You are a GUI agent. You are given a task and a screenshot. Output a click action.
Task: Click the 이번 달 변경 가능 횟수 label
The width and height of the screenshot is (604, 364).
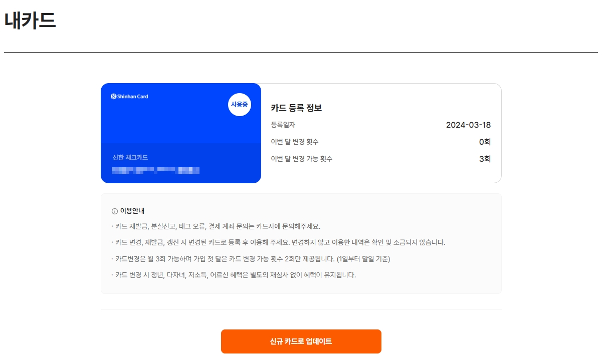[x=302, y=159]
